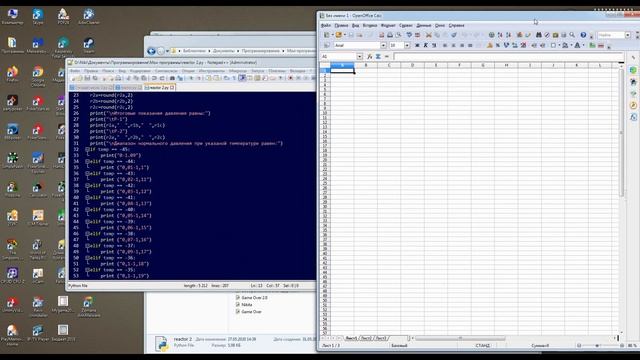
Task: Open the Background Color dropdown arrow in Calc
Action: (571, 45)
